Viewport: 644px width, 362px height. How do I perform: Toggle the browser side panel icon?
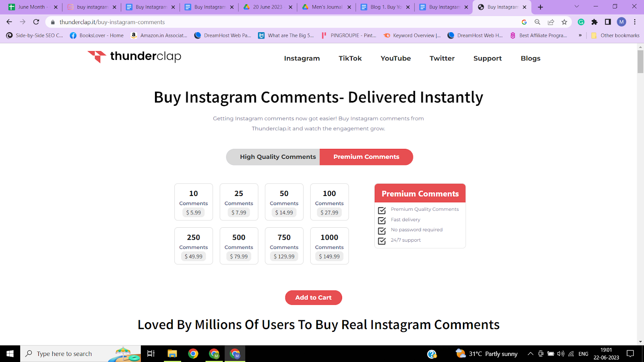coord(608,22)
